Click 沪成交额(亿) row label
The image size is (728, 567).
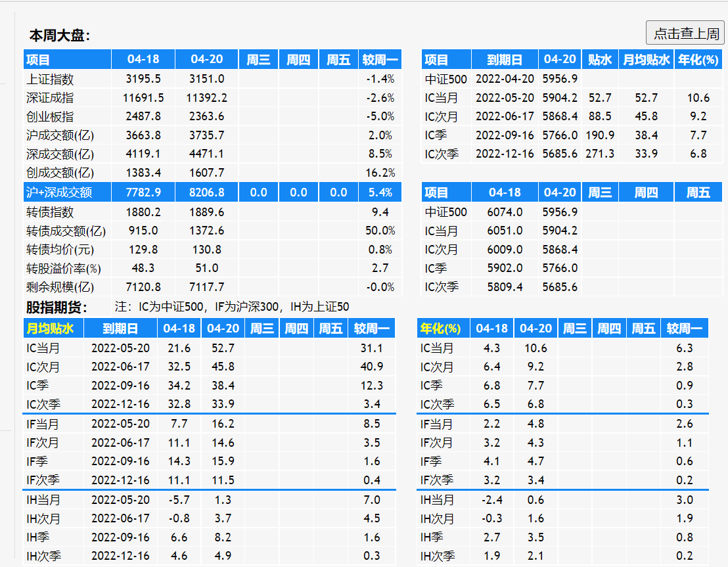pos(60,135)
